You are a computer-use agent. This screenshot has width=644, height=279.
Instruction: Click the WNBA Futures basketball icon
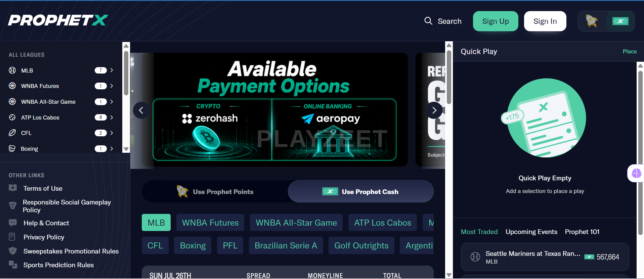point(12,86)
